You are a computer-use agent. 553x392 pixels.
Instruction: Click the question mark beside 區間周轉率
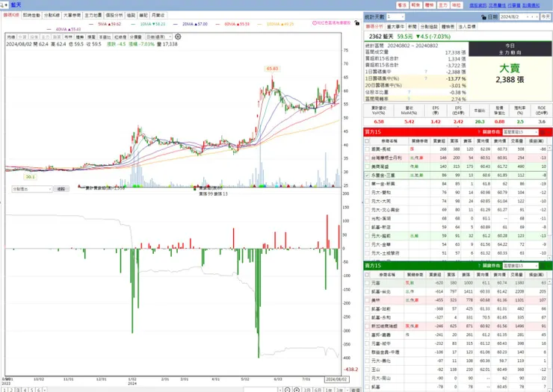[x=409, y=99]
